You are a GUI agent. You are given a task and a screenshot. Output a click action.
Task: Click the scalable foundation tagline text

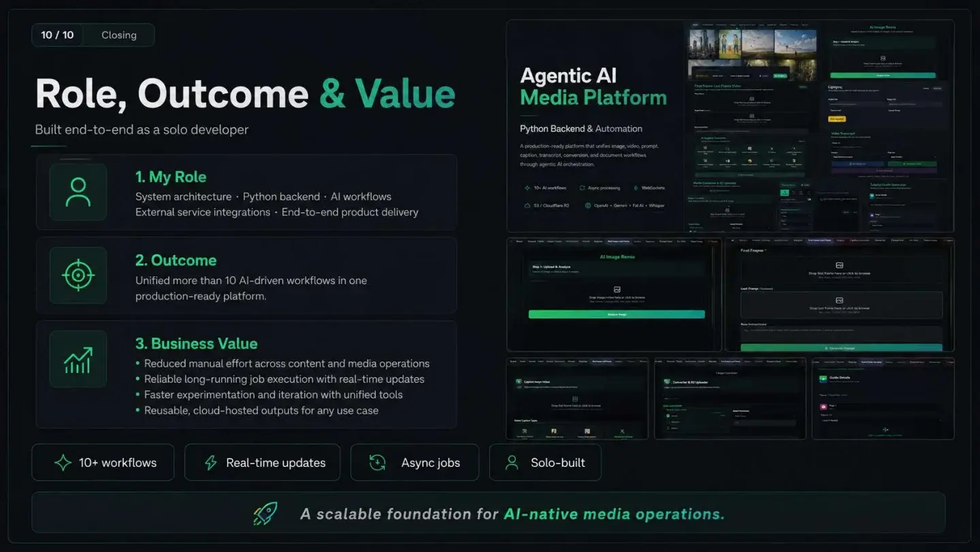coord(512,514)
